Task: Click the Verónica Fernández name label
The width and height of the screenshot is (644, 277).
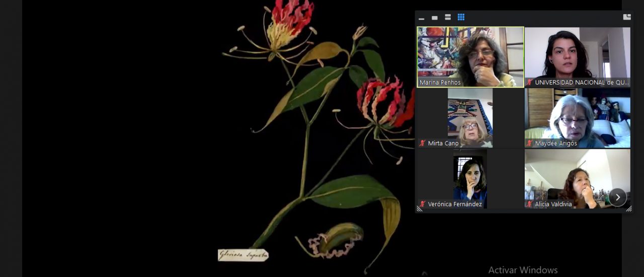Action: pos(455,204)
